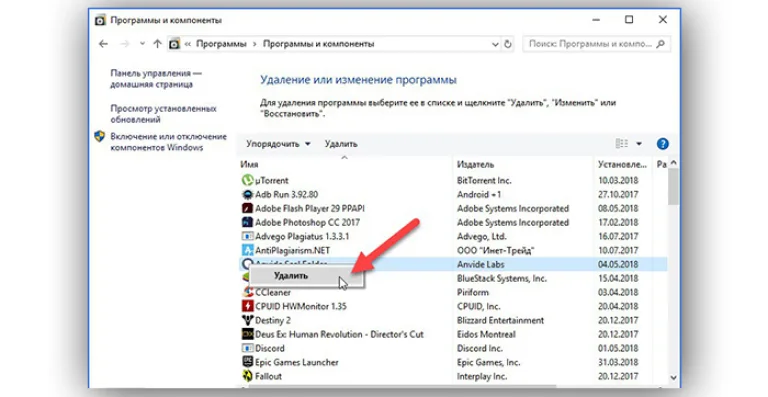The image size is (768, 397).
Task: Click Программы и компоненты breadcrumb segment
Action: click(318, 44)
